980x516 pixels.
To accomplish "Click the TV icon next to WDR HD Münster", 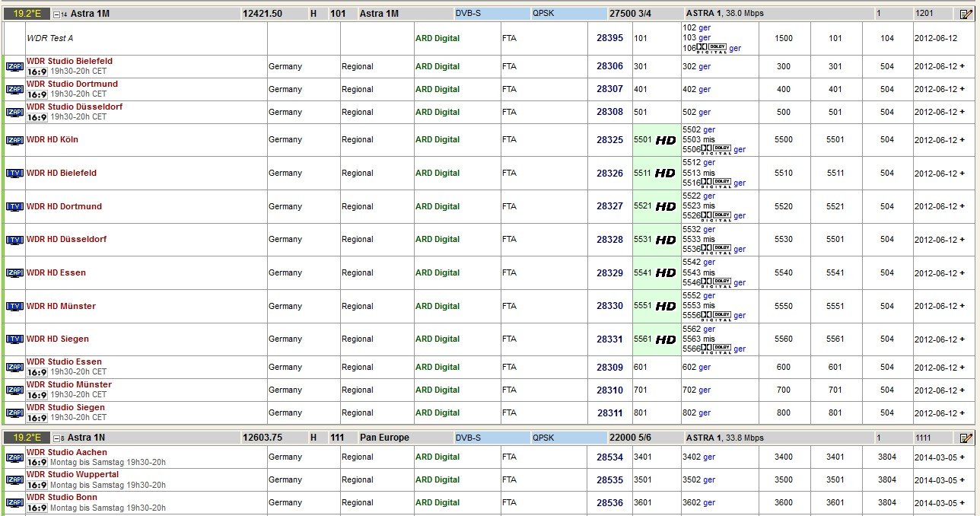I will (x=14, y=306).
